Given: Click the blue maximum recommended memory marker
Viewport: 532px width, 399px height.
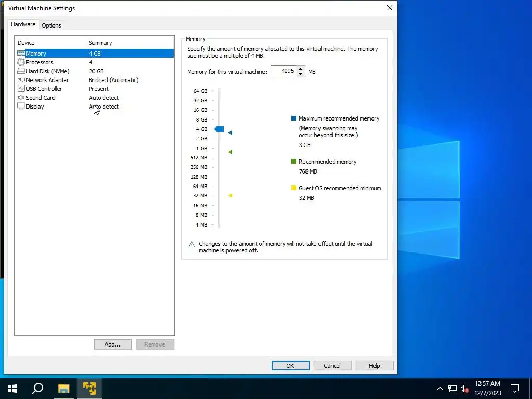Looking at the screenshot, I should pos(230,132).
